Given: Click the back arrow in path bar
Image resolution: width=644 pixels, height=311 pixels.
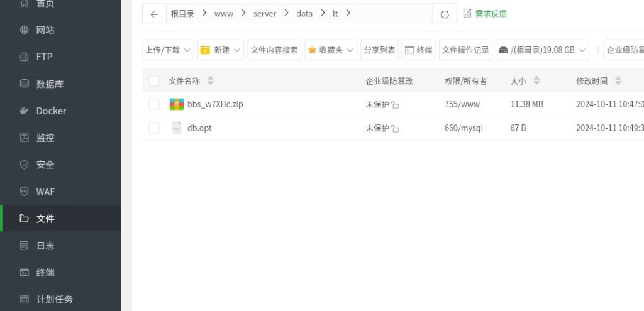Looking at the screenshot, I should click(x=154, y=14).
